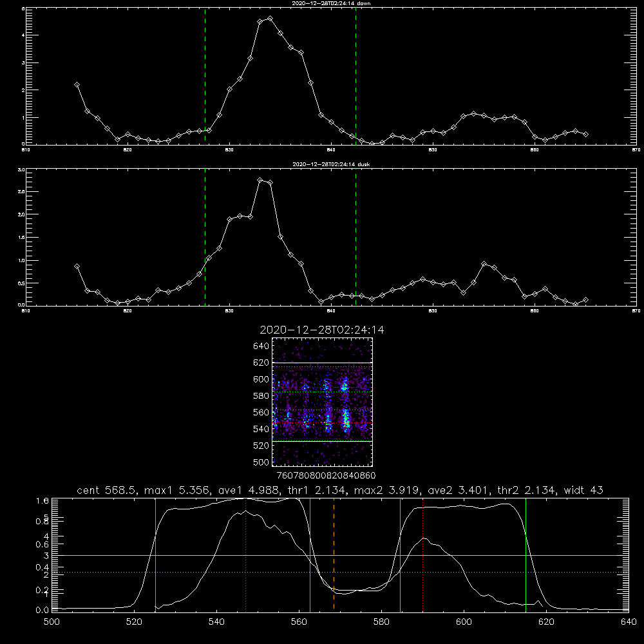Click the bottom plot x-axis label 620
The height and width of the screenshot is (644, 644).
pyautogui.click(x=546, y=622)
